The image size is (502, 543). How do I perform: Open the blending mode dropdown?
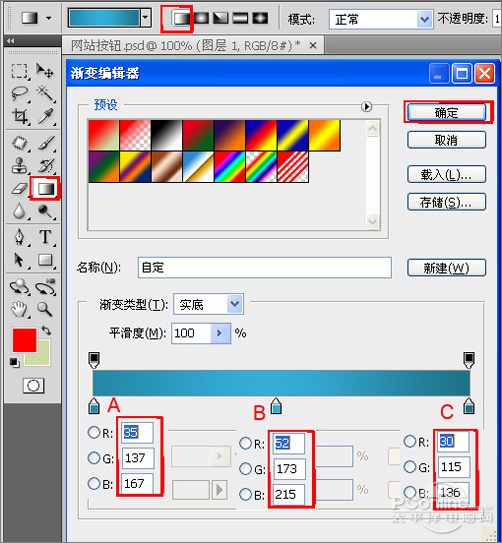pos(424,19)
